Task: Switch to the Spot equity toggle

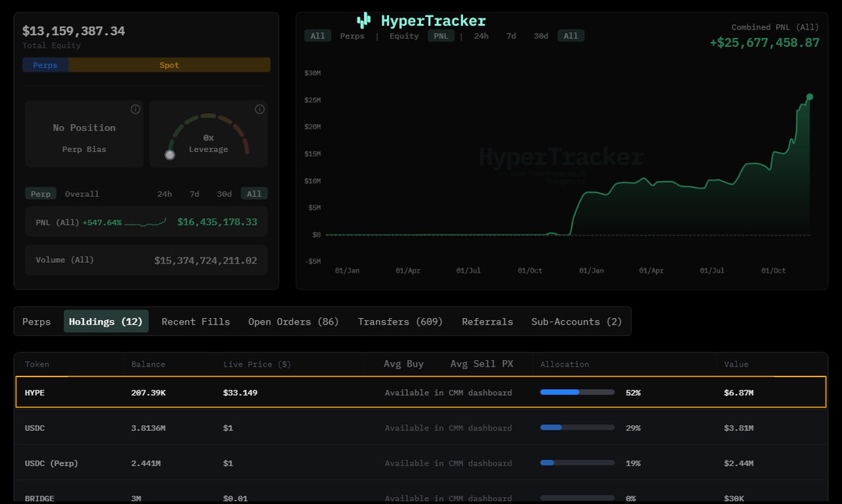Action: [x=168, y=64]
